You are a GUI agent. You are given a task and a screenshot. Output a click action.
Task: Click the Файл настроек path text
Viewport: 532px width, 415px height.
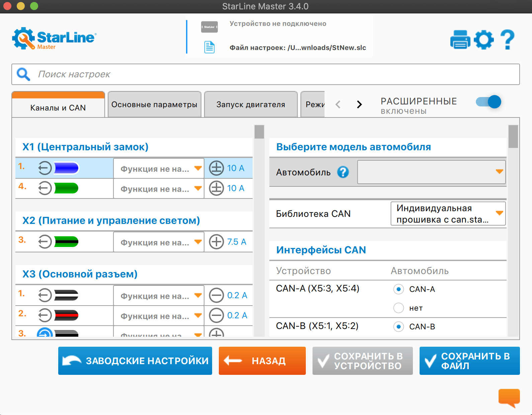click(298, 48)
